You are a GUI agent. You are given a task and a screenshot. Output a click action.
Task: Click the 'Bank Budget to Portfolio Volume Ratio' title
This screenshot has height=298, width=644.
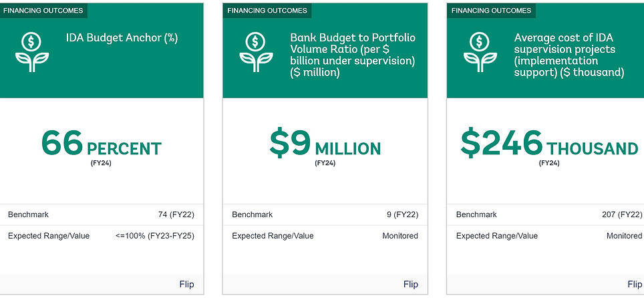352,55
